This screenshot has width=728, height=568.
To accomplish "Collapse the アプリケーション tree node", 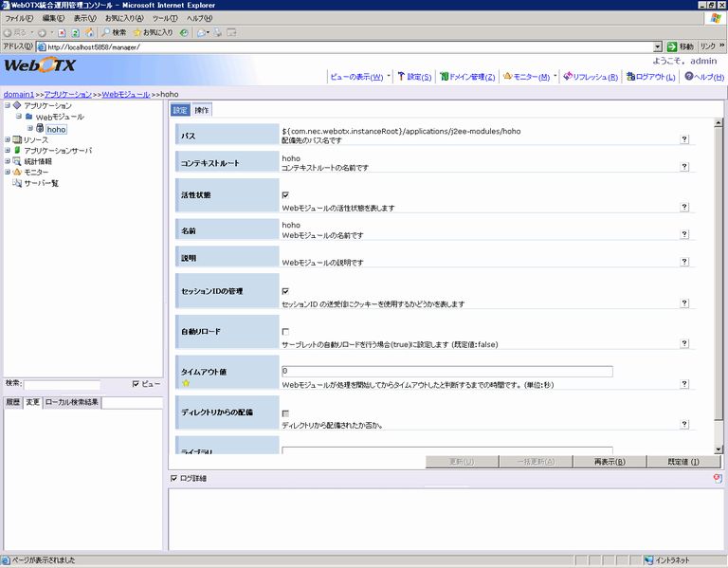I will click(8, 105).
